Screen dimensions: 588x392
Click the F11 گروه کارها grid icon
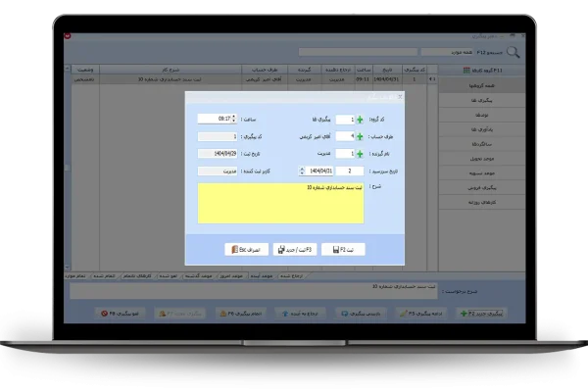466,71
